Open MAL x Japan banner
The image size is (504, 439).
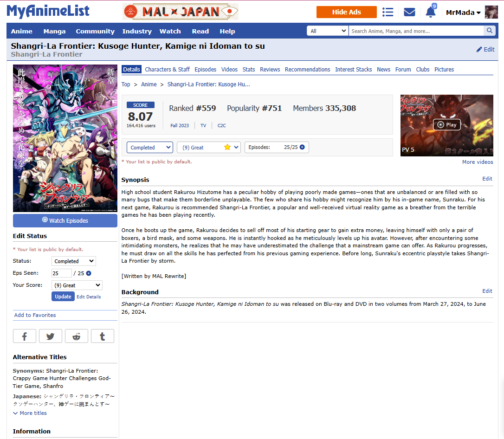181,12
